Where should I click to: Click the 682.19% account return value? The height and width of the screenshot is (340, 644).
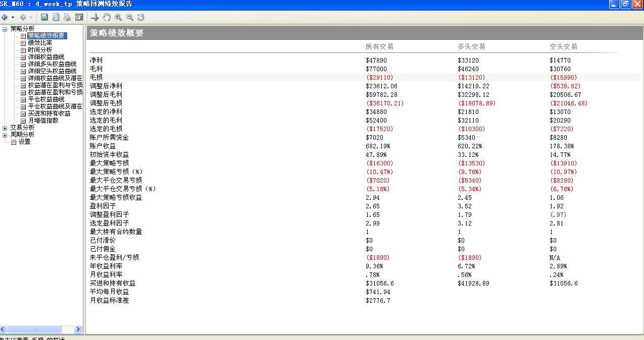point(378,146)
